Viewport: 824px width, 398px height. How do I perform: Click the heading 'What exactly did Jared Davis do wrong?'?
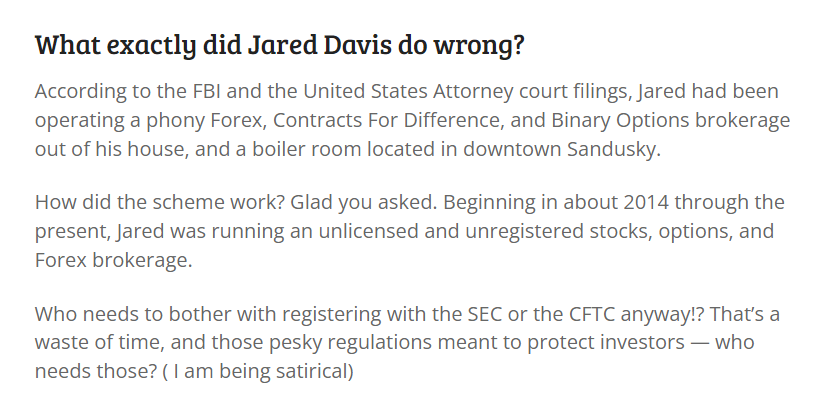280,45
